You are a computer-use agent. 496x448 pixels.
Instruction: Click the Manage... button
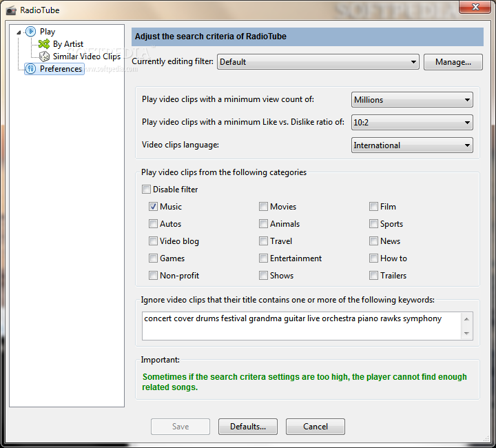[x=453, y=62]
